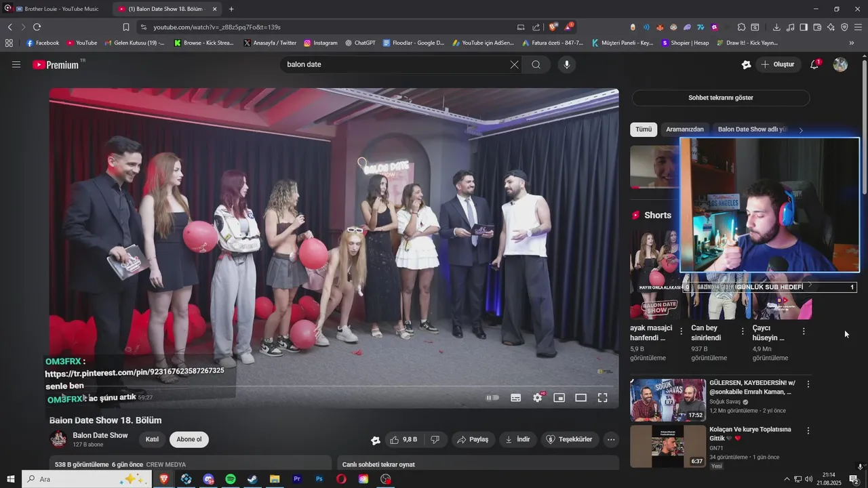
Task: Click 'Sohbet tekrarını göster' button
Action: (x=721, y=98)
